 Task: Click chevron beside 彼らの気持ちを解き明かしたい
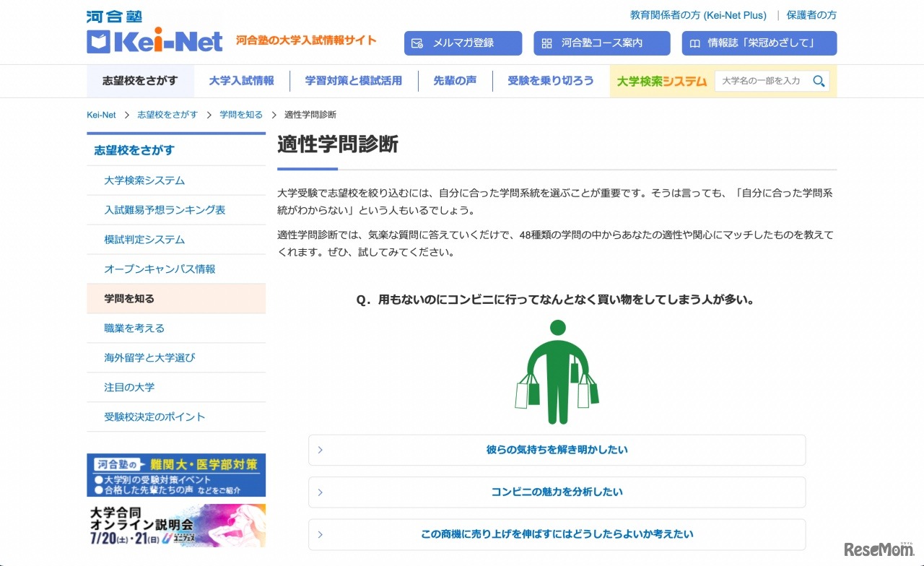321,450
